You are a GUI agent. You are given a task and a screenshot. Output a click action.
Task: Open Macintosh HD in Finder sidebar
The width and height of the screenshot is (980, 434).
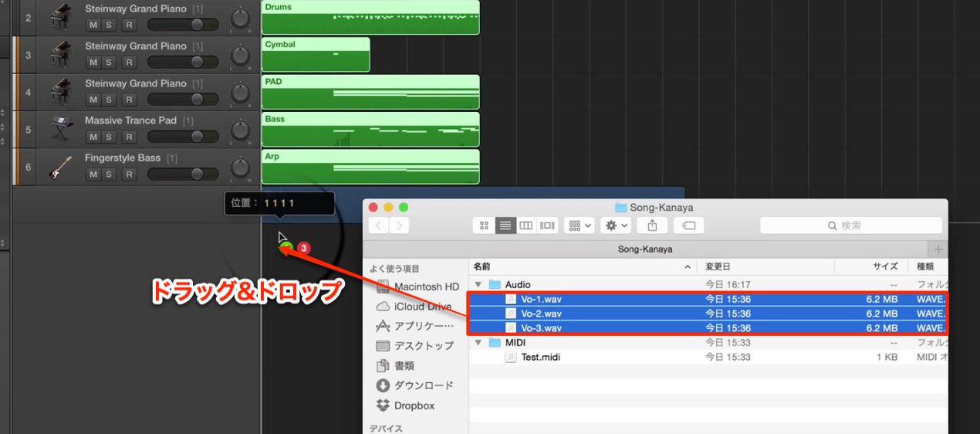(417, 287)
